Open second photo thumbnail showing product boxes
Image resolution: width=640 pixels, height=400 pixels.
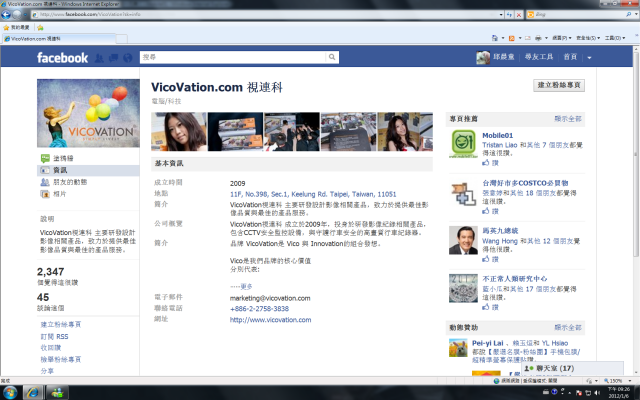[x=236, y=132]
